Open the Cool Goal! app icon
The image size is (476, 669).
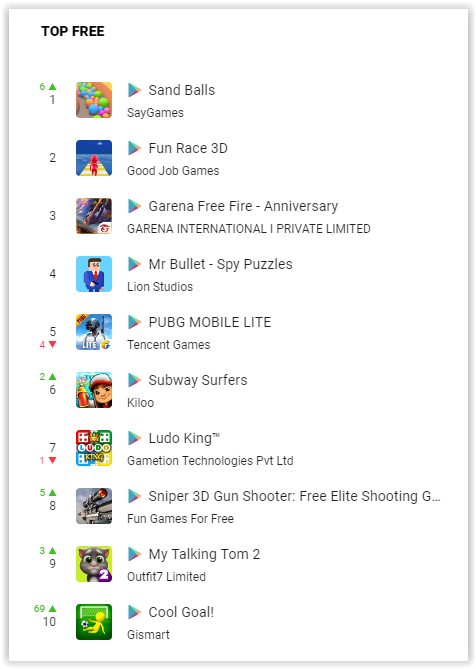(x=94, y=622)
